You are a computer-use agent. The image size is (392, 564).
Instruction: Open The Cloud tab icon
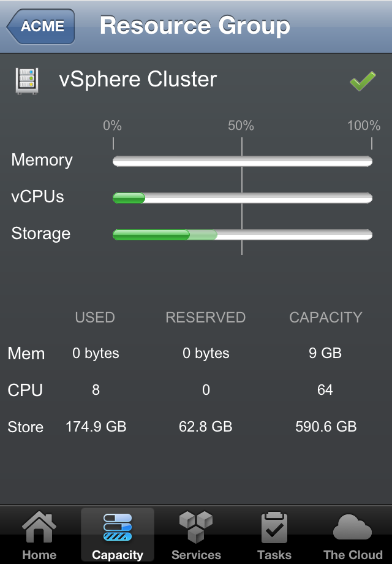[352, 528]
